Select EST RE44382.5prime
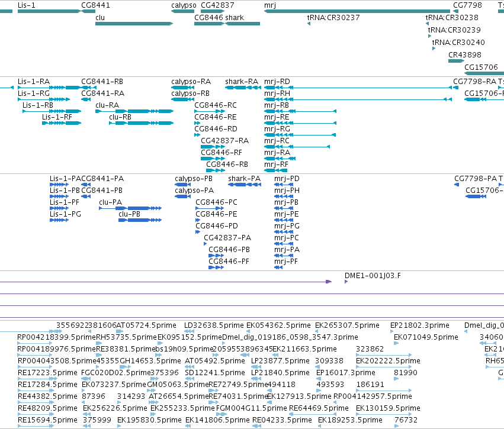The image size is (504, 429). [x=35, y=402]
